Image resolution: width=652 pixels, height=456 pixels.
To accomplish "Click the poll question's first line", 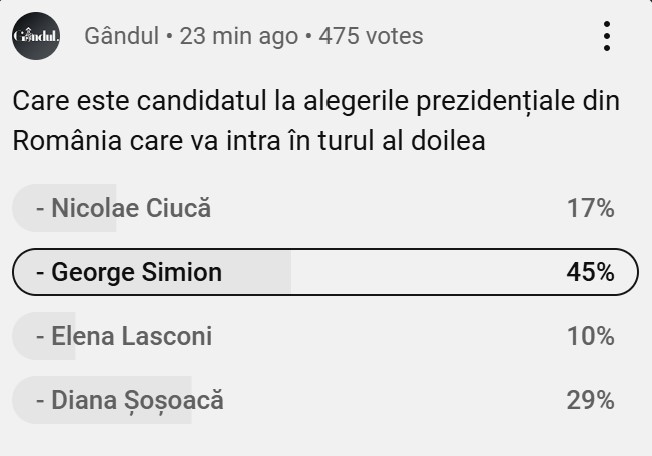I will coord(316,102).
